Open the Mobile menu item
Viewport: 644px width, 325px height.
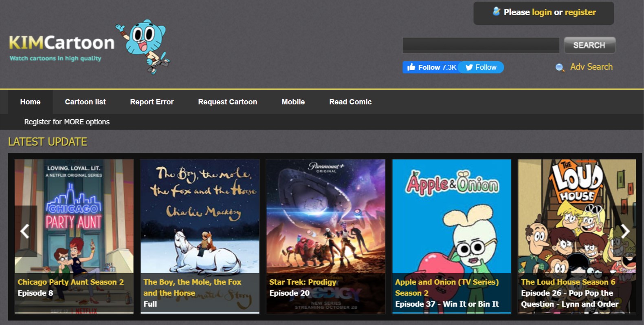[x=293, y=102]
